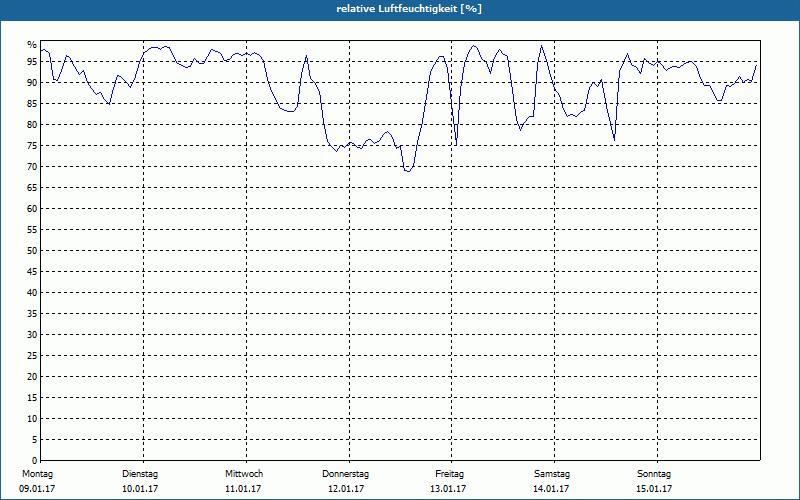Click the '60' y-axis value
Image resolution: width=800 pixels, height=500 pixels.
[32, 209]
